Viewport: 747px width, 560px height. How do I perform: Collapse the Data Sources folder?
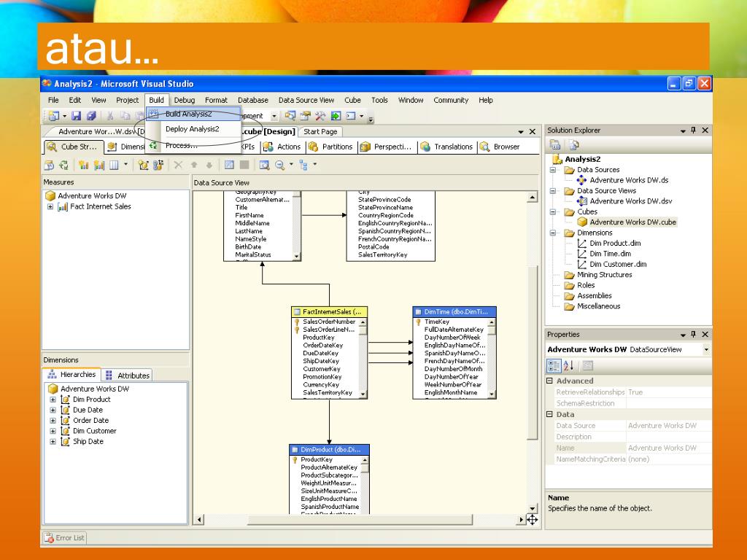pyautogui.click(x=553, y=170)
